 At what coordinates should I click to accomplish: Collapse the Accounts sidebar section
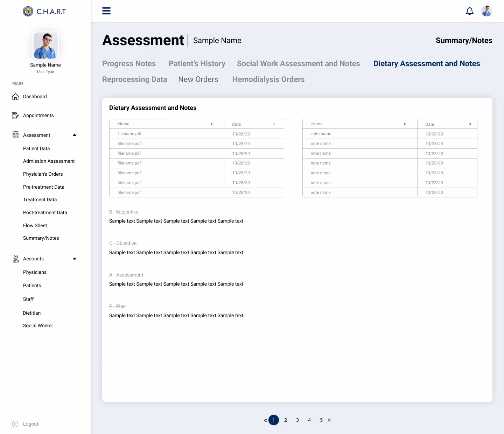click(74, 259)
